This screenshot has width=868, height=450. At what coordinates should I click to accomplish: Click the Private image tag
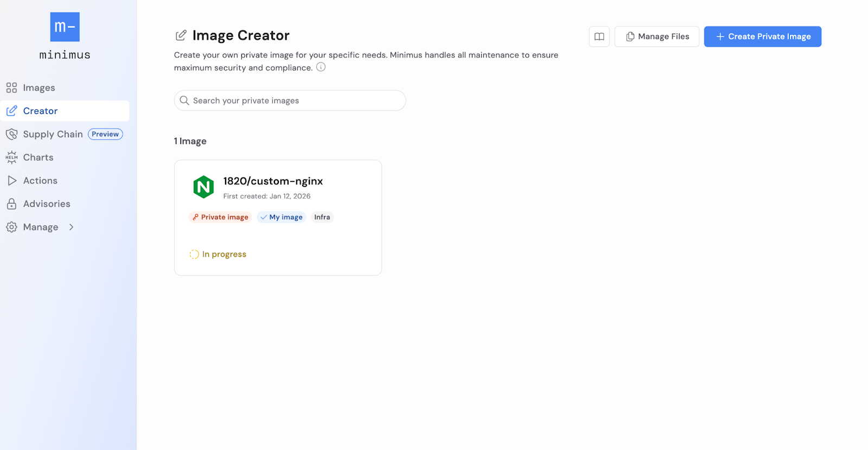(x=220, y=217)
